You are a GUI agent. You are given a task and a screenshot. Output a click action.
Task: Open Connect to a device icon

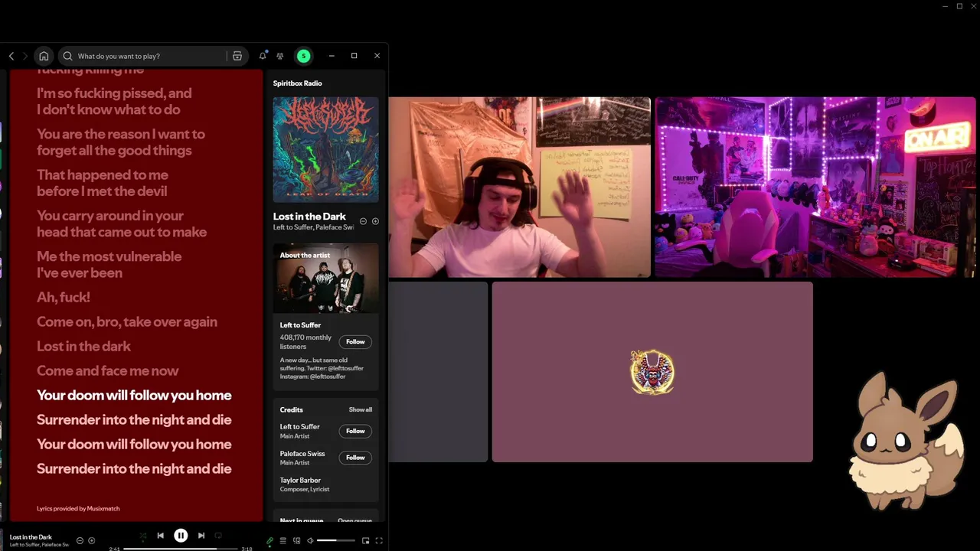pos(296,540)
